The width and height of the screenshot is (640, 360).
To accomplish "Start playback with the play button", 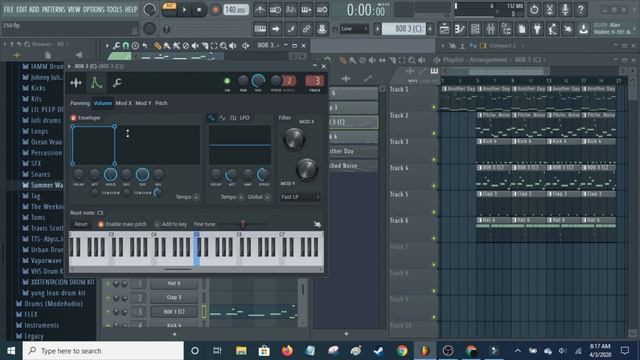I will pos(184,10).
